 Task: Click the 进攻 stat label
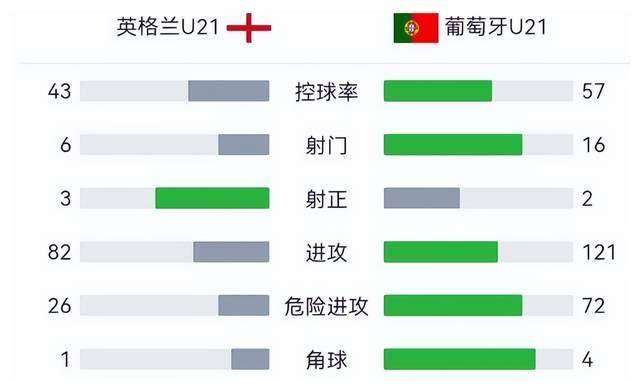click(x=327, y=252)
